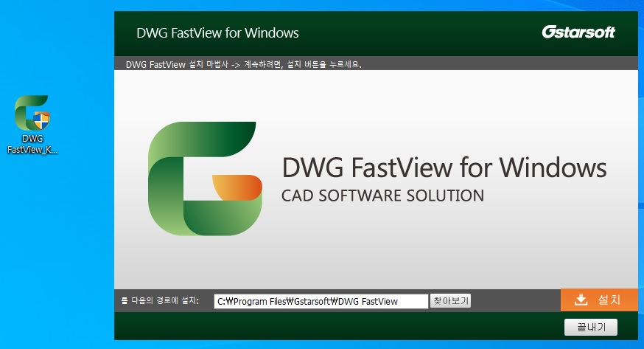Screen dimensions: 644x349
Task: Click the orange 설치 install button
Action: pyautogui.click(x=599, y=300)
